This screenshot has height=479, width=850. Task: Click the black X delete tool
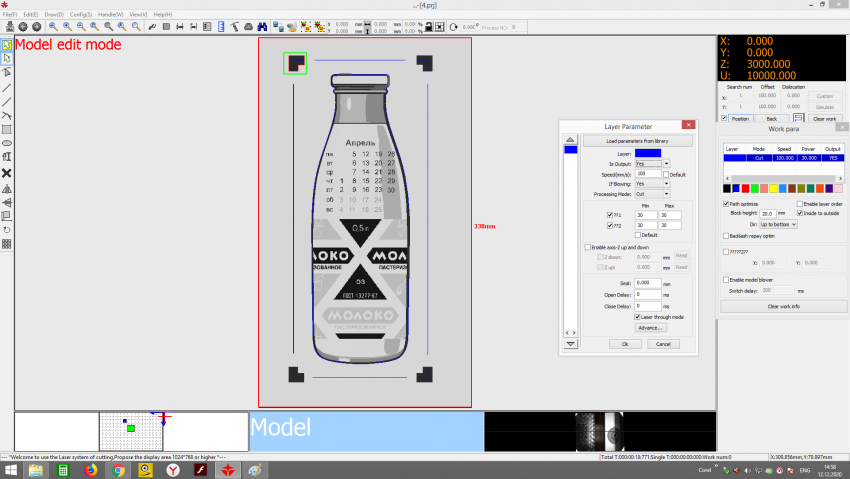(7, 172)
